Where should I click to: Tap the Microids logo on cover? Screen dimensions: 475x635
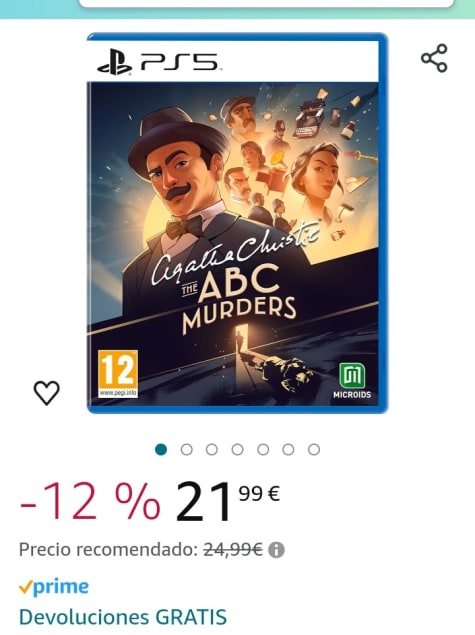351,381
